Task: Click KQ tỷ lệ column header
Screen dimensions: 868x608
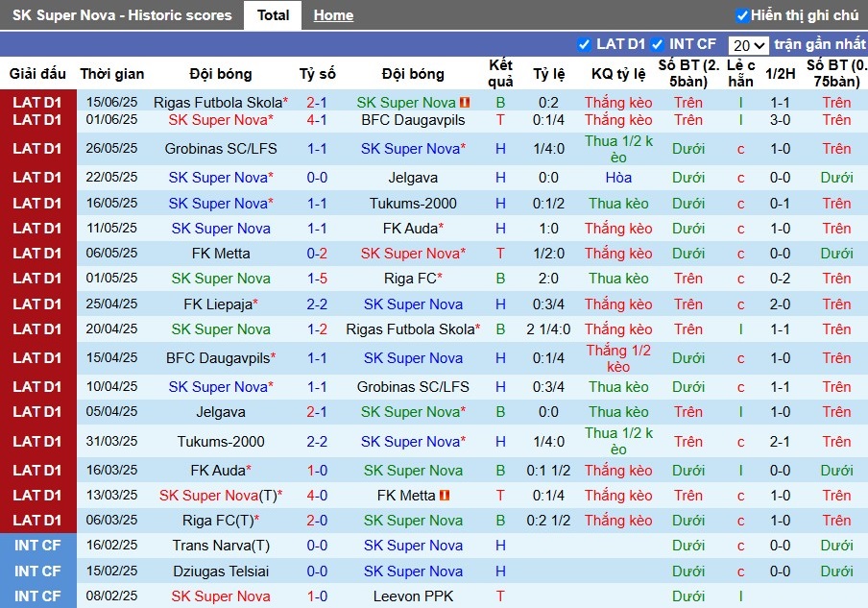Action: tap(618, 74)
